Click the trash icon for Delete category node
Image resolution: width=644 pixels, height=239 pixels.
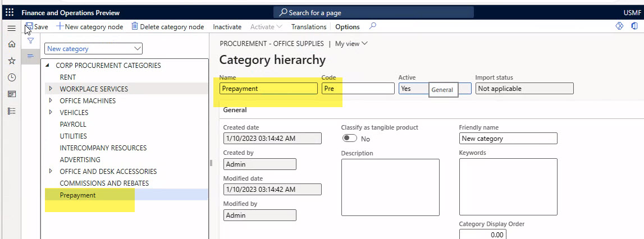pos(135,26)
